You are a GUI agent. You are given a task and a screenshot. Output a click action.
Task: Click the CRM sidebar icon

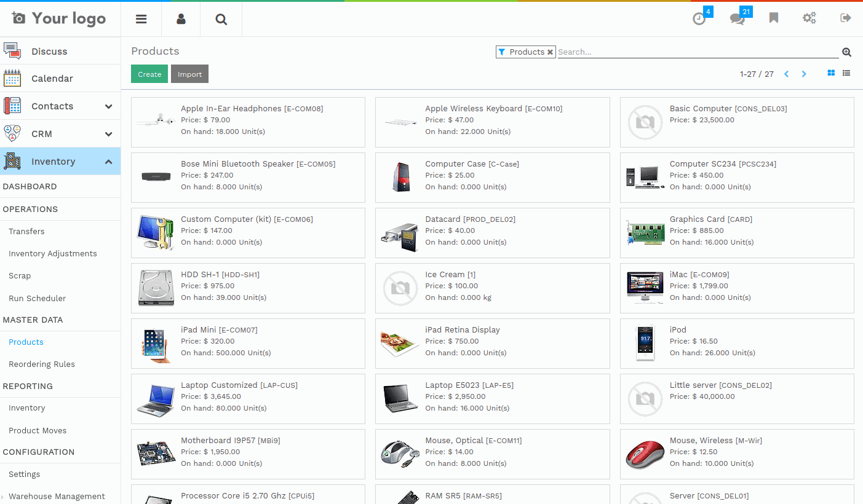(x=12, y=133)
